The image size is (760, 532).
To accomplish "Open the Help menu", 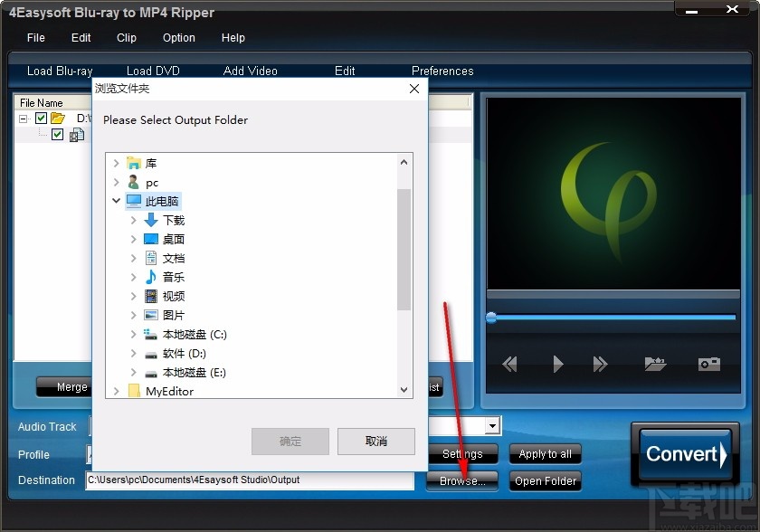I will point(233,38).
